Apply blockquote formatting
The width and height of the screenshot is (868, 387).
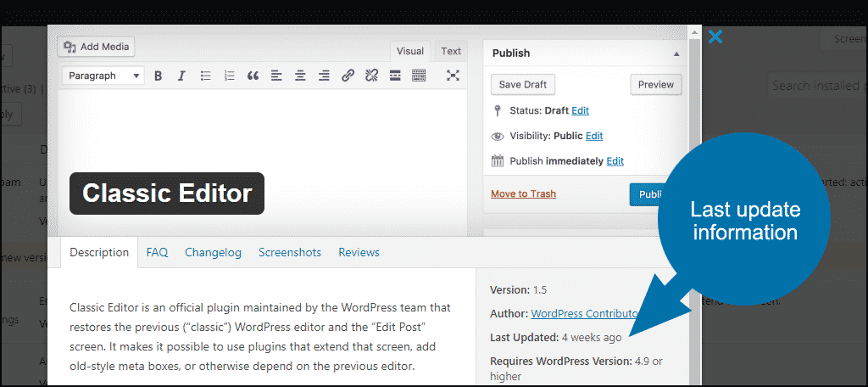tap(253, 76)
